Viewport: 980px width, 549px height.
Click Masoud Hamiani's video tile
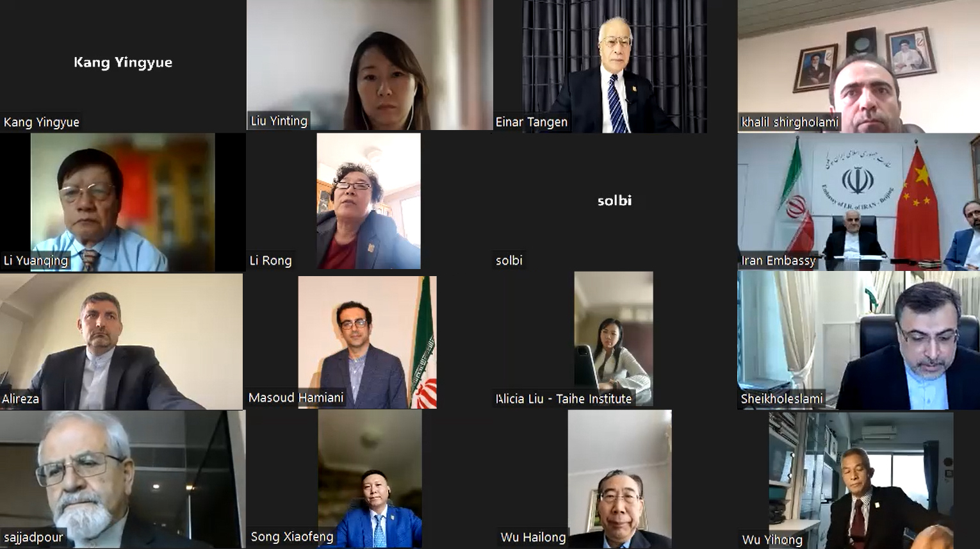coord(368,342)
